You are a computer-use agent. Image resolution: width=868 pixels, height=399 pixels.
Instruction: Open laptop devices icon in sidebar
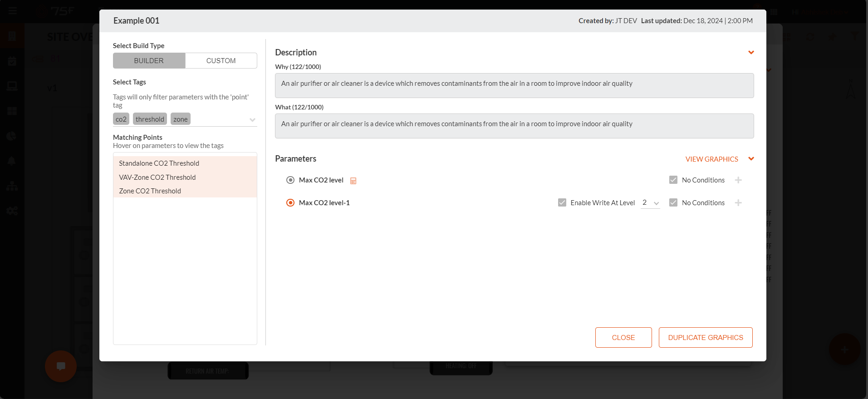point(12,86)
